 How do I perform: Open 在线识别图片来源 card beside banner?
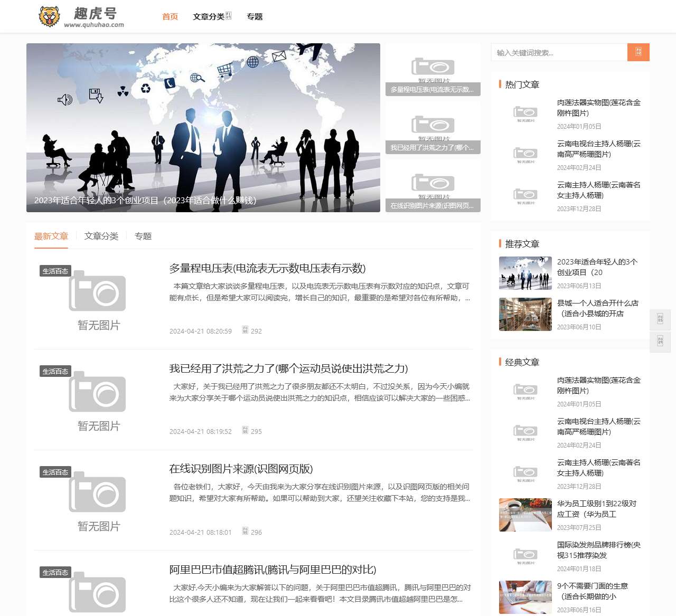[433, 186]
